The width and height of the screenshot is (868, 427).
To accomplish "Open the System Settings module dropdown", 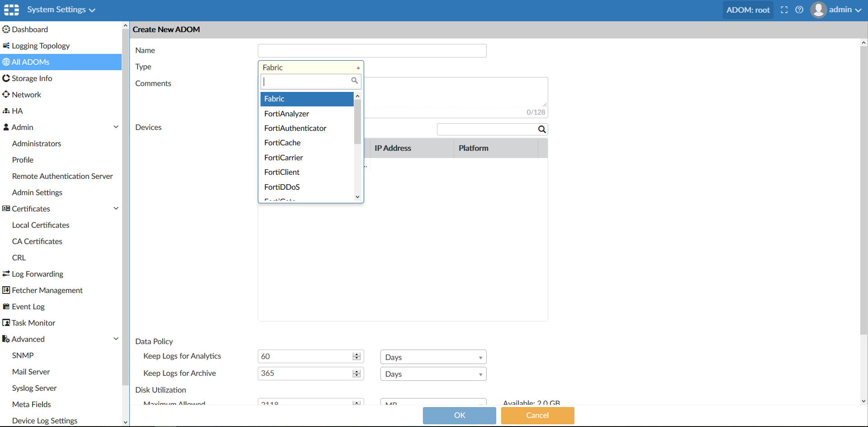I will (61, 10).
